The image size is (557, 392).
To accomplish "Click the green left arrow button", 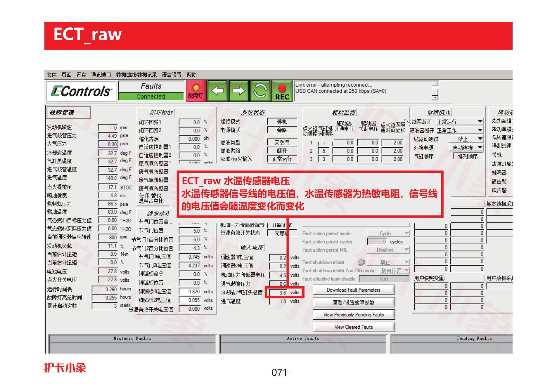I will click(x=217, y=91).
